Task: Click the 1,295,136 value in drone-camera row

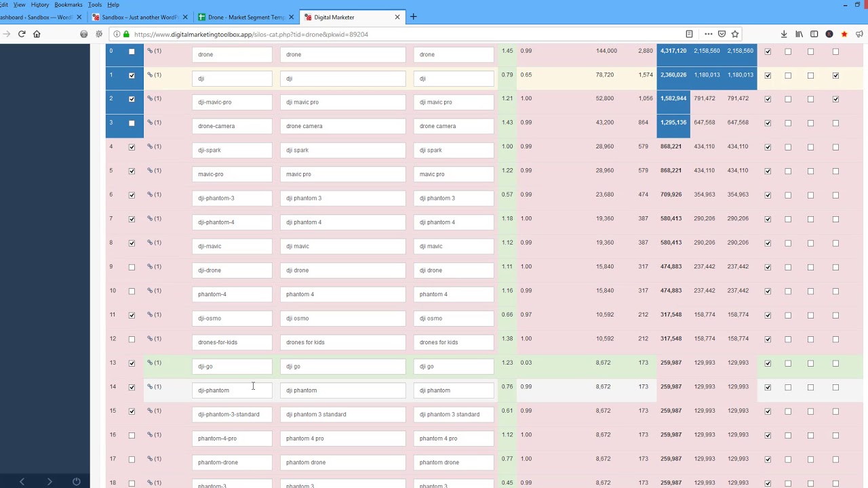Action: 673,123
